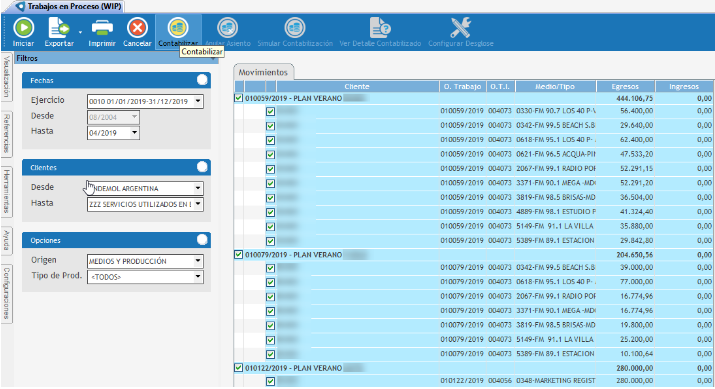
Task: Select the 77.000,00 amount cell
Action: pyautogui.click(x=625, y=281)
